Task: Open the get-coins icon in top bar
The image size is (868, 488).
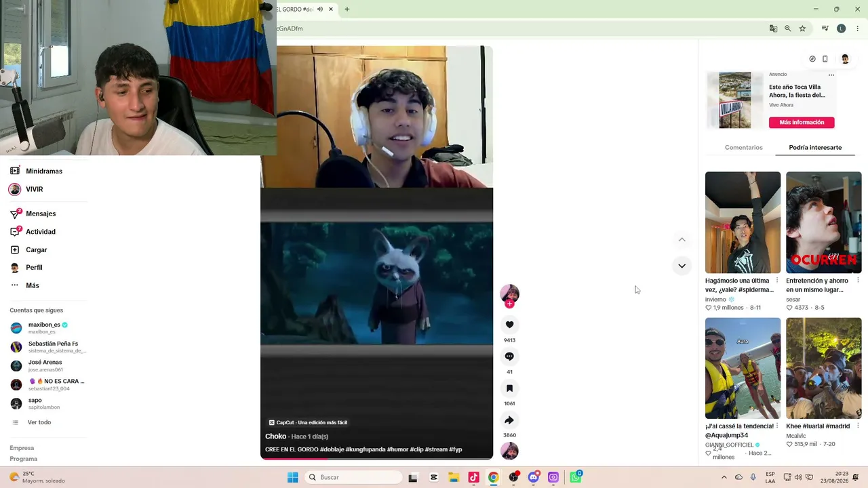Action: click(812, 59)
